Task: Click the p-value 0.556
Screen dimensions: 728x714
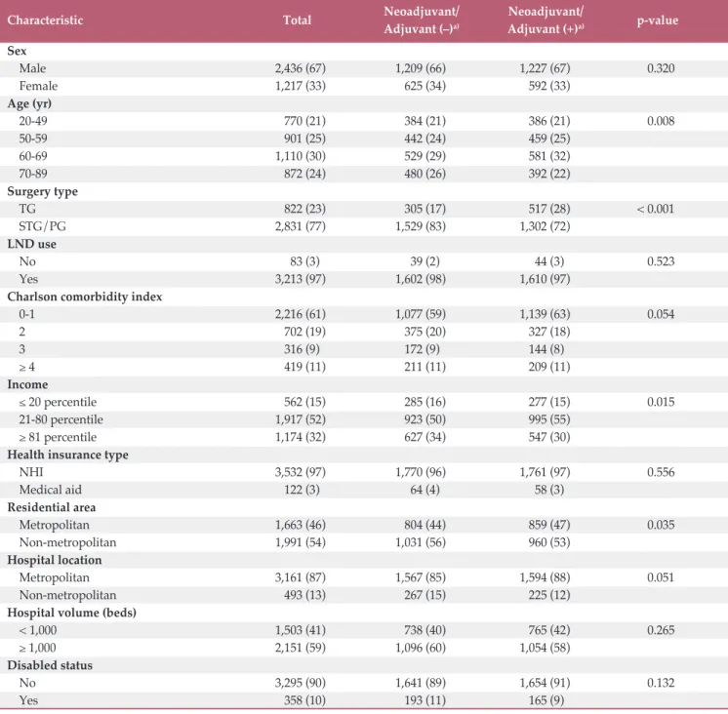Action: coord(661,472)
